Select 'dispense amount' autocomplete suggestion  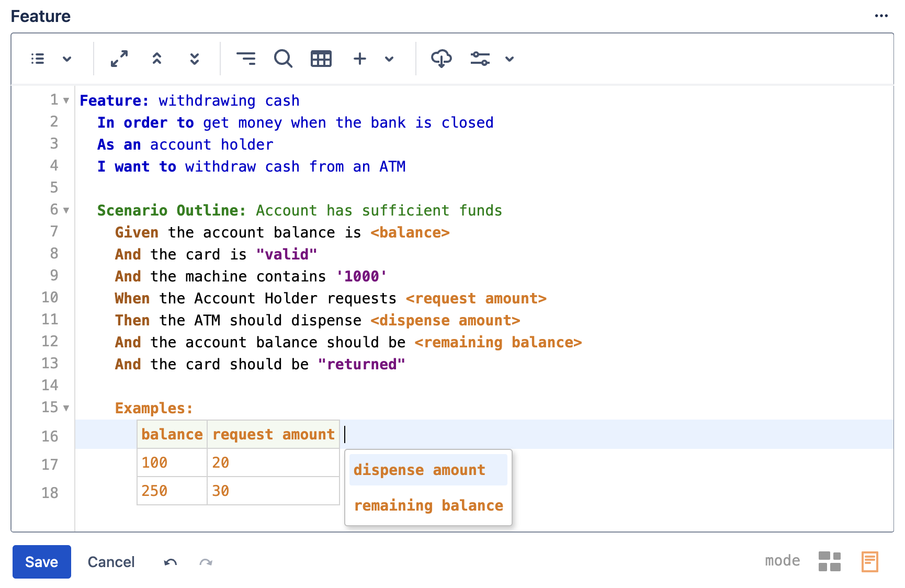428,470
